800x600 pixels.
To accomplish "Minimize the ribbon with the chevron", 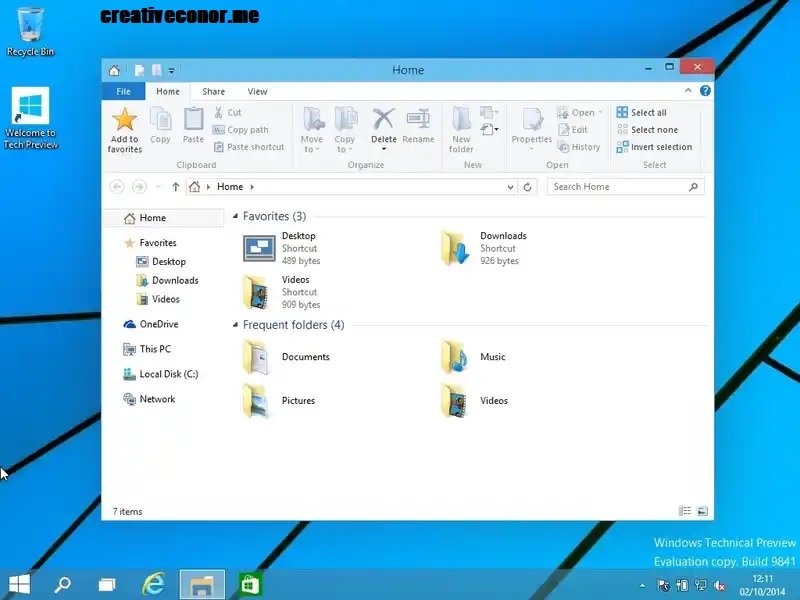I will pyautogui.click(x=688, y=91).
